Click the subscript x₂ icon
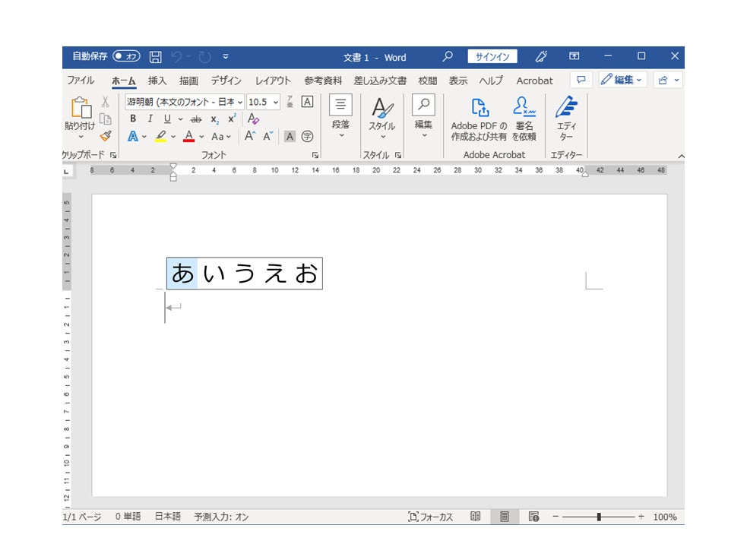 (x=214, y=119)
